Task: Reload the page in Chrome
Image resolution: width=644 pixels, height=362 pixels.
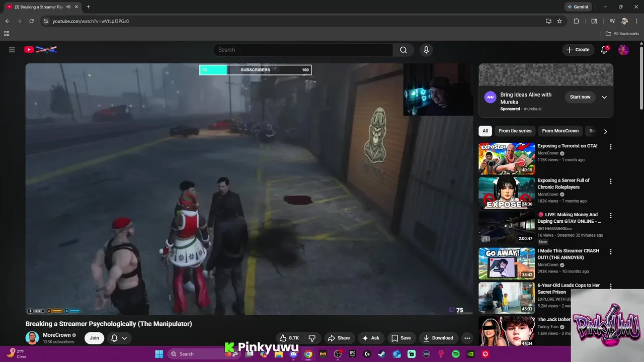Action: (31, 21)
